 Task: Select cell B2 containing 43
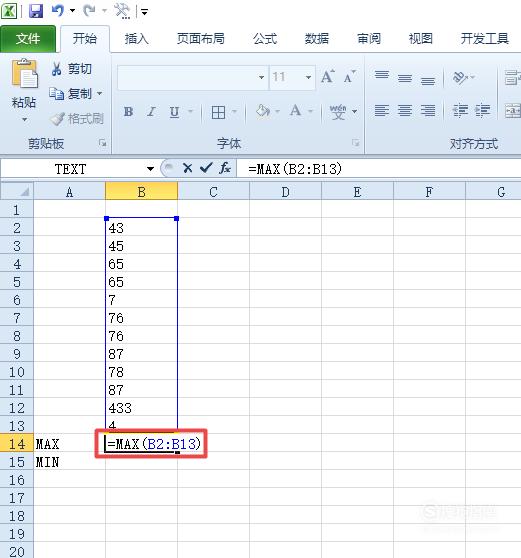(x=141, y=228)
